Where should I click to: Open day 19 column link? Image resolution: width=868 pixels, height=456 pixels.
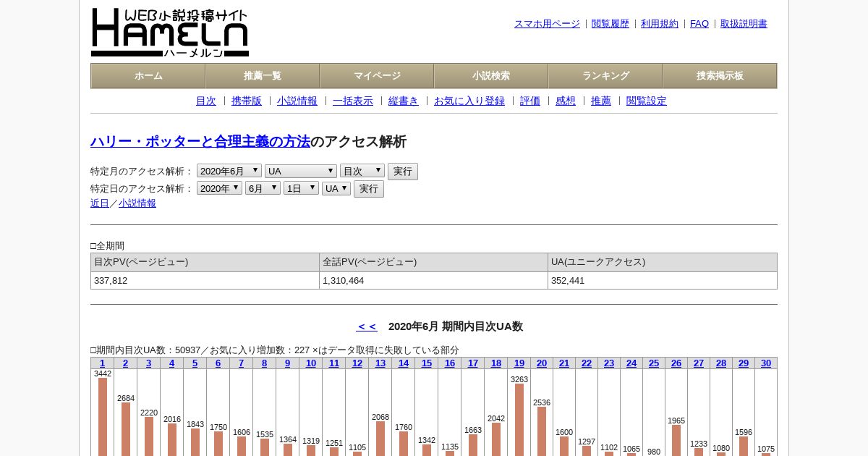[x=519, y=363]
